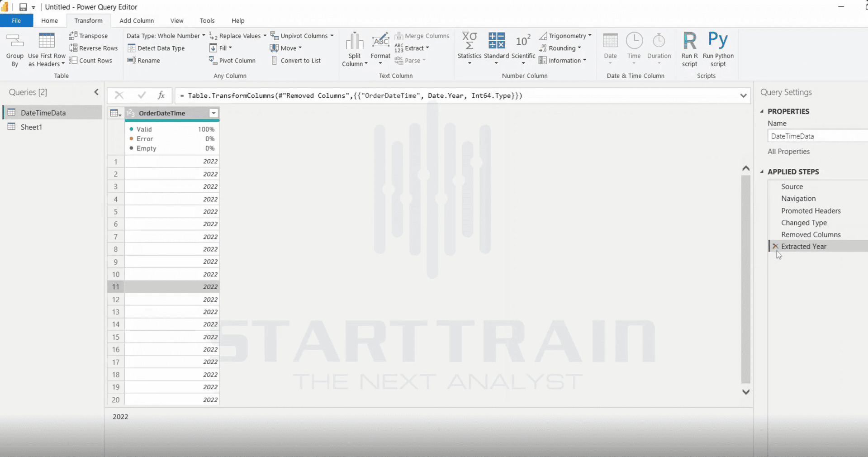Click the Convert to List icon
Viewport: 868px width, 457px height.
274,60
